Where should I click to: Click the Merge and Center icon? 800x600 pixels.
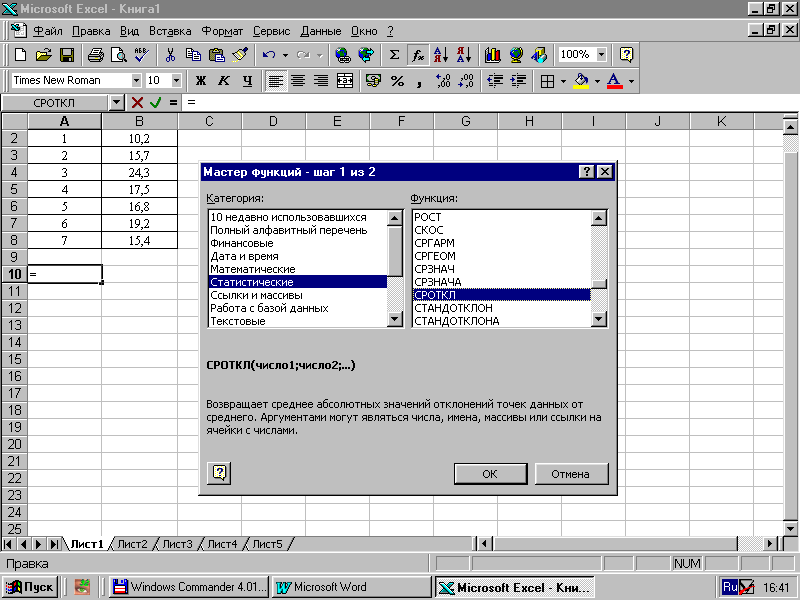[345, 80]
